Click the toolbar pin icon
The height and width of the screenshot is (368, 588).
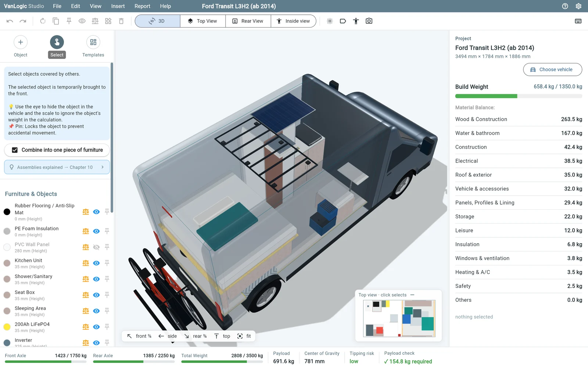pos(69,21)
